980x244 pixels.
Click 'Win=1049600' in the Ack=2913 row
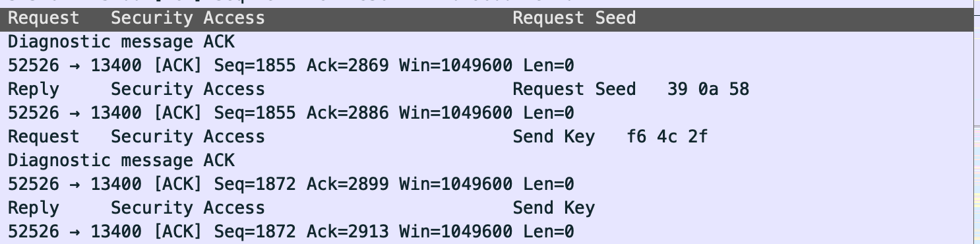pos(455,232)
